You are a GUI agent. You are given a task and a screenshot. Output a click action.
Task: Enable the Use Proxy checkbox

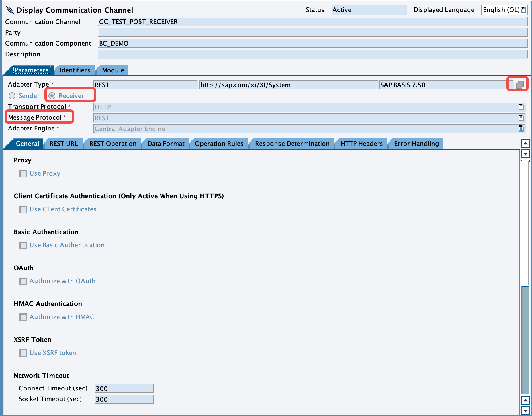pos(23,174)
